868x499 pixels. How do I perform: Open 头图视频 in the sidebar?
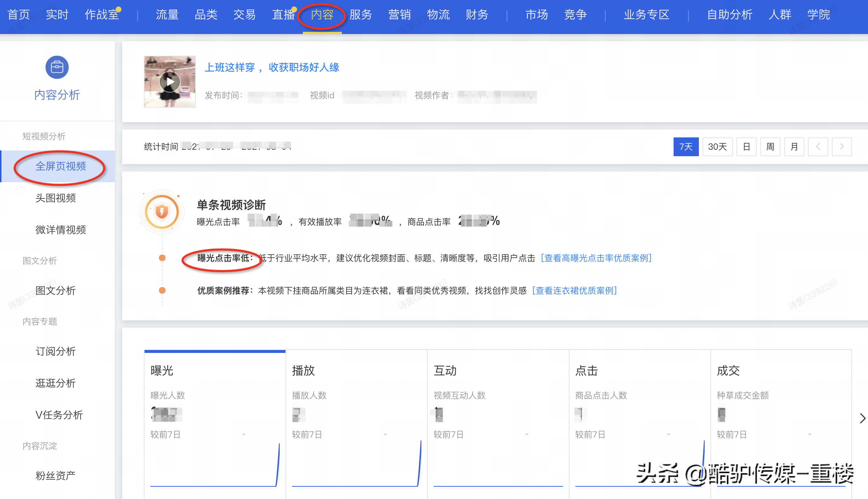(55, 198)
